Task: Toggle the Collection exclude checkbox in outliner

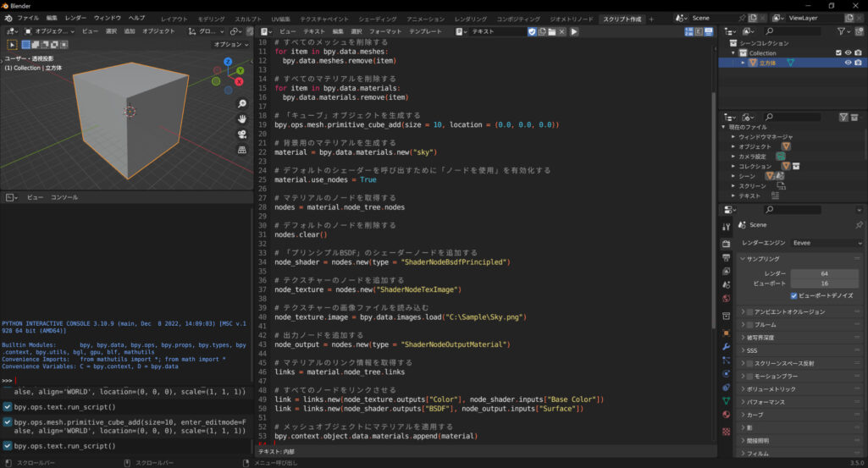Action: click(x=838, y=53)
